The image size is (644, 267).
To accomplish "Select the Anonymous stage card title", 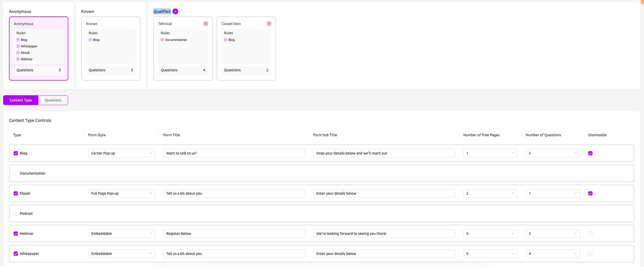I will pyautogui.click(x=24, y=24).
